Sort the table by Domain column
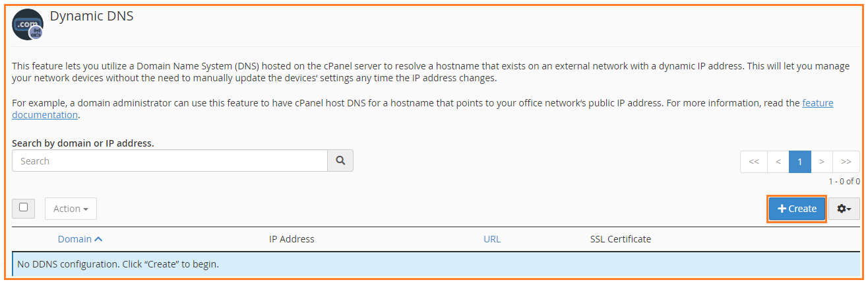This screenshot has height=284, width=868. 80,239
